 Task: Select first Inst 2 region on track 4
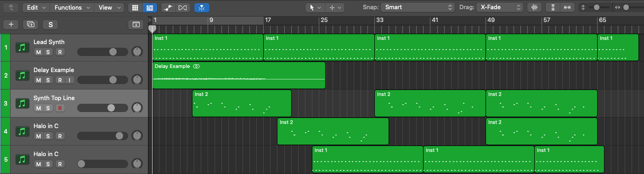tap(333, 131)
